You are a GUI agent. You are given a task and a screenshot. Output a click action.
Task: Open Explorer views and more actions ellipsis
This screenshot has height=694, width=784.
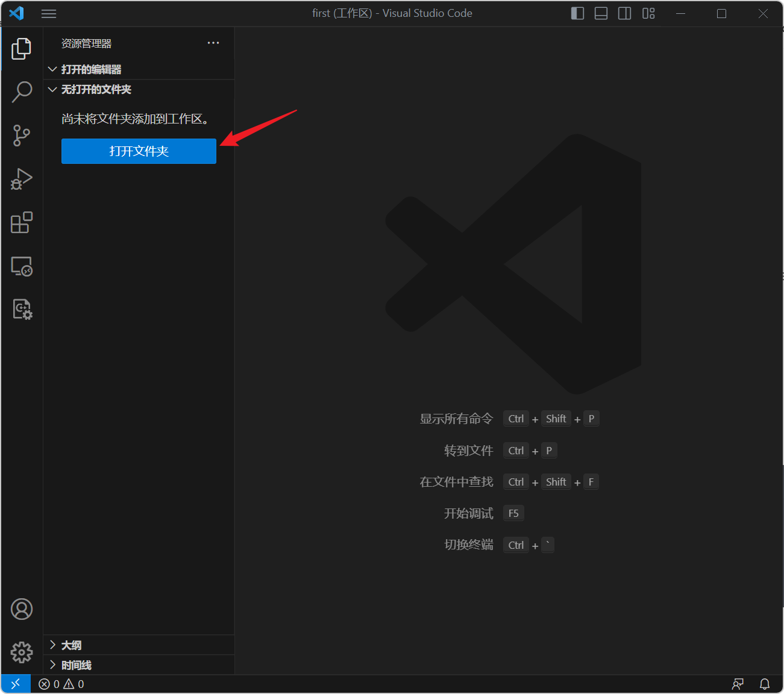213,43
